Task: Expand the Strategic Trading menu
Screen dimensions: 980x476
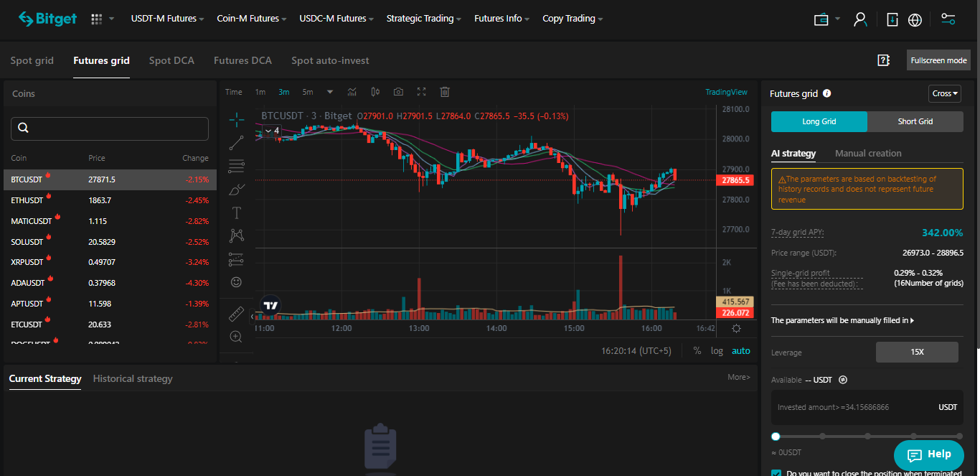Action: [x=423, y=19]
